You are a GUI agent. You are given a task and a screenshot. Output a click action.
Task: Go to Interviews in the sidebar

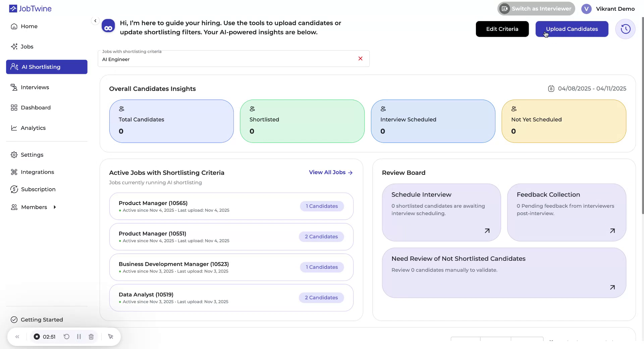(x=35, y=87)
